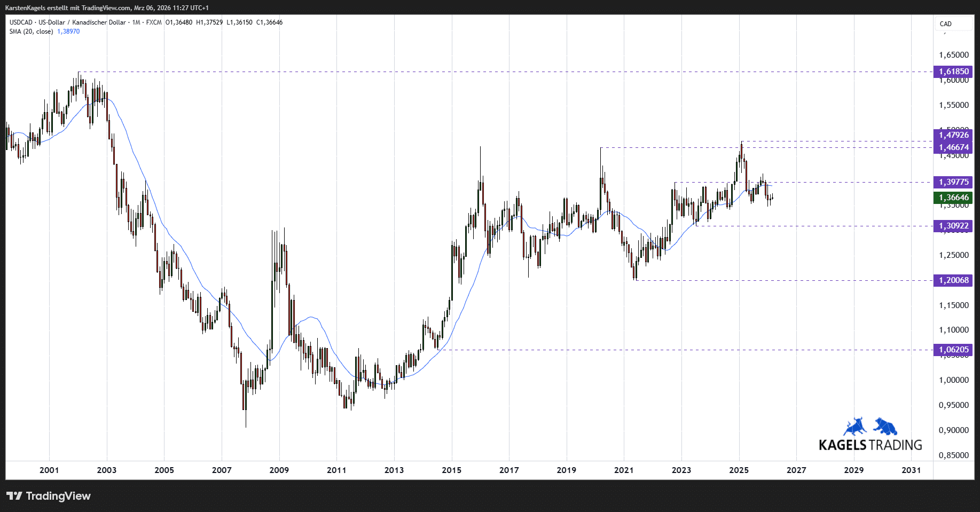980x512 pixels.
Task: Click the 1,00000 mark on price scale
Action: [953, 380]
